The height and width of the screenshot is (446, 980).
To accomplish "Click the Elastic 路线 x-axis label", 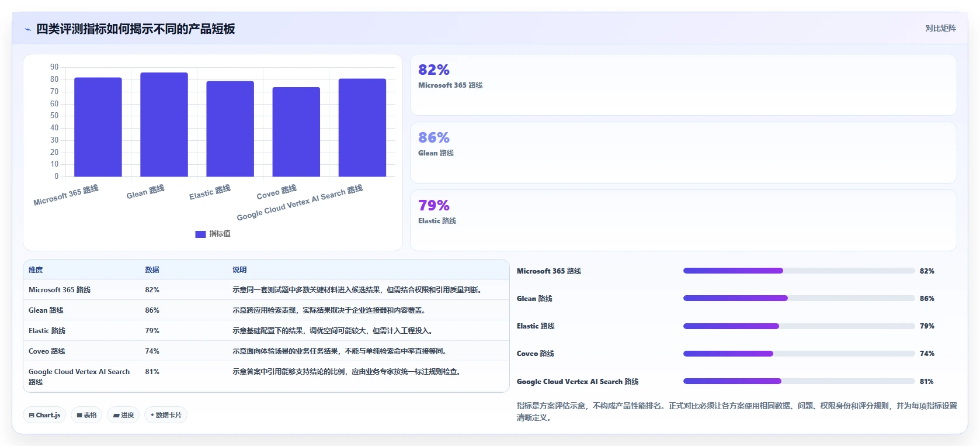I will click(210, 192).
